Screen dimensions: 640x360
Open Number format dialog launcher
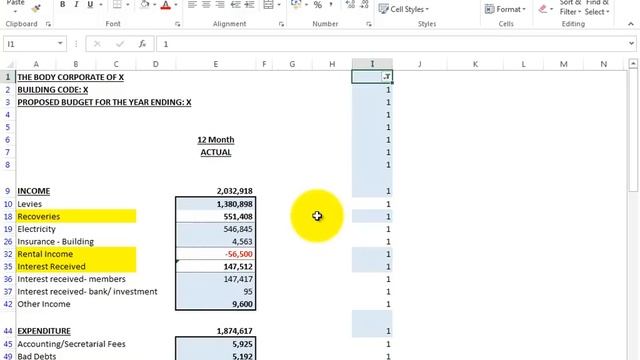tap(369, 24)
